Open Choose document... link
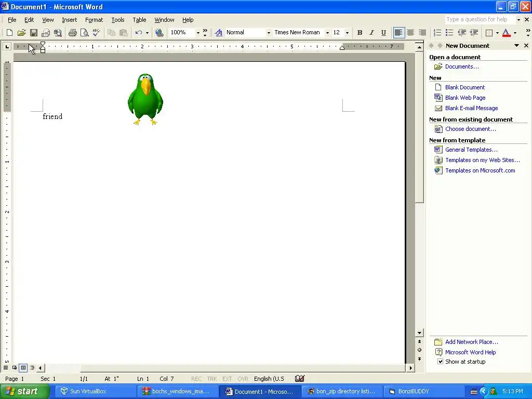The height and width of the screenshot is (399, 532). click(x=471, y=129)
